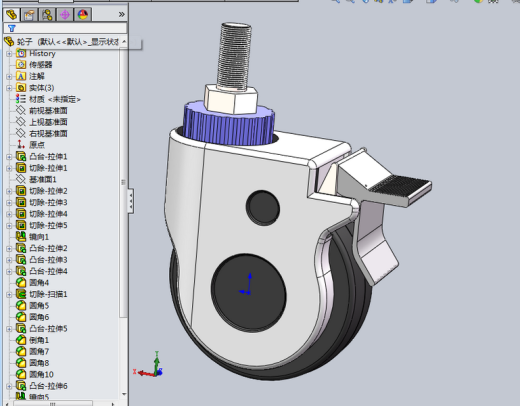Image resolution: width=520 pixels, height=406 pixels.
Task: Open the ConfigurationManager tab
Action: (47, 15)
